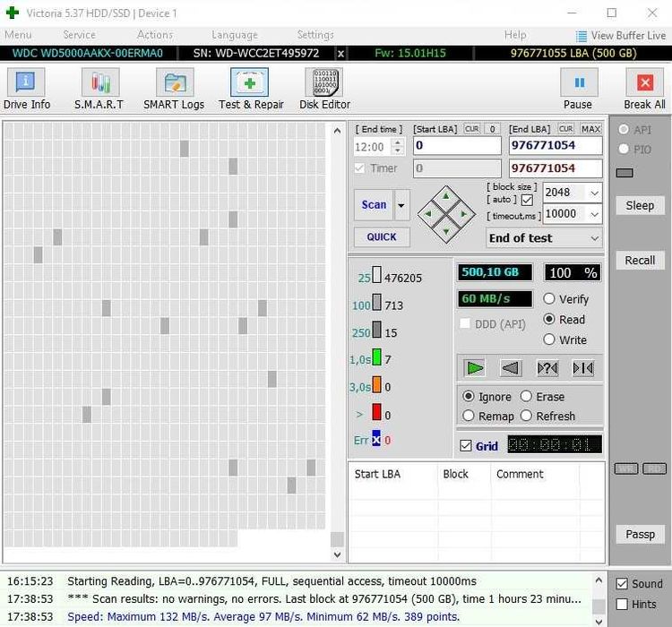The height and width of the screenshot is (627, 672).
Task: Open the S.M.A.R.T panel
Action: coord(99,90)
